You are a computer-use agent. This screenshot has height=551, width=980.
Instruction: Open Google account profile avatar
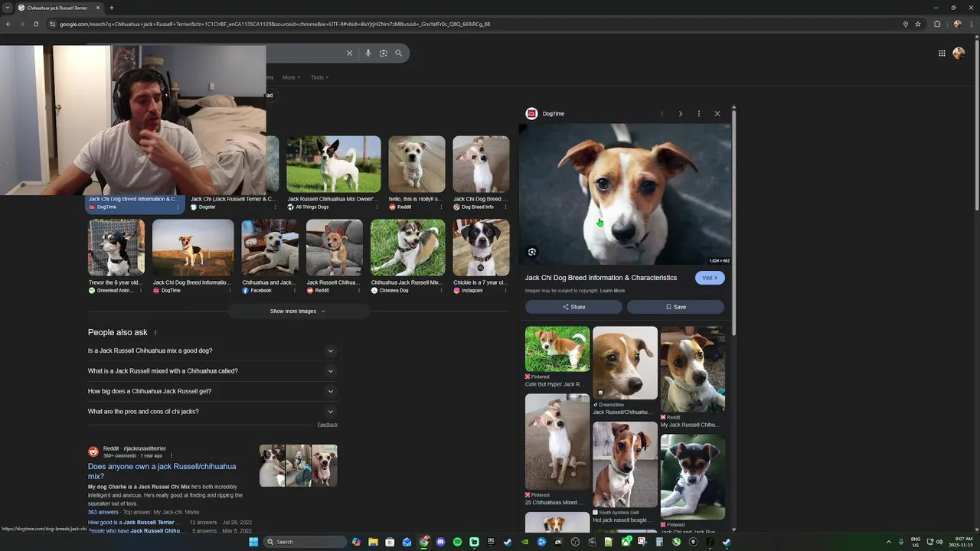[x=959, y=53]
